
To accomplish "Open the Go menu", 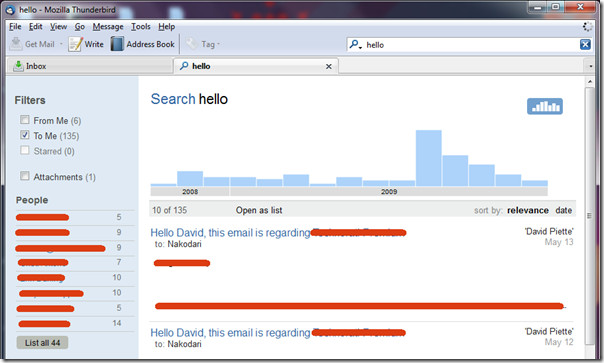I will click(80, 27).
